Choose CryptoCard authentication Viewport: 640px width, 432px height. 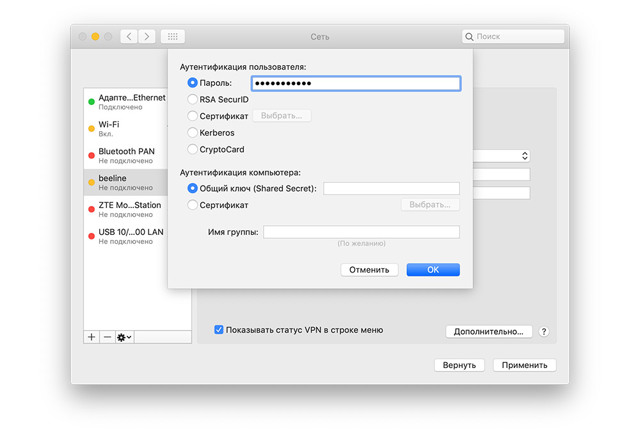[x=192, y=149]
